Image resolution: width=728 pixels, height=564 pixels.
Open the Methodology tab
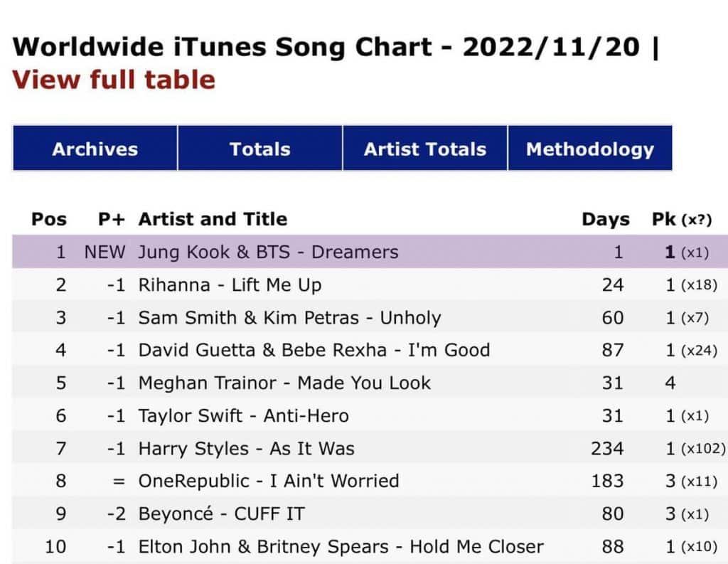[x=589, y=149]
